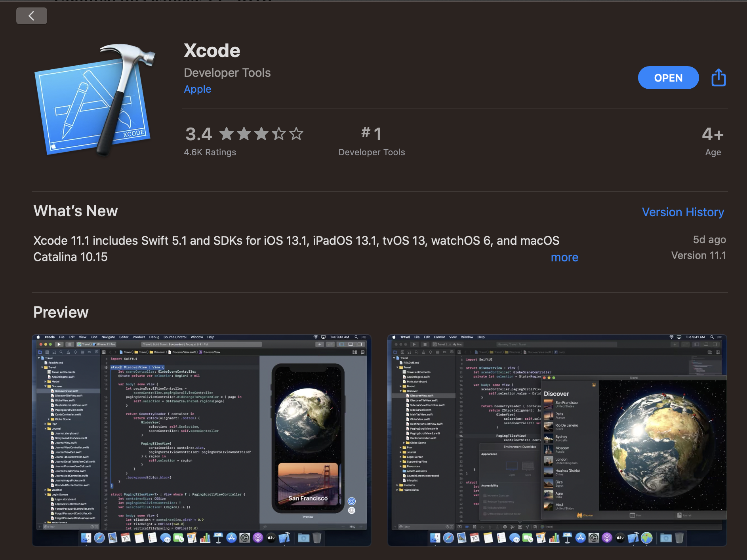
Task: Click the Version 11.1 label
Action: (x=698, y=255)
